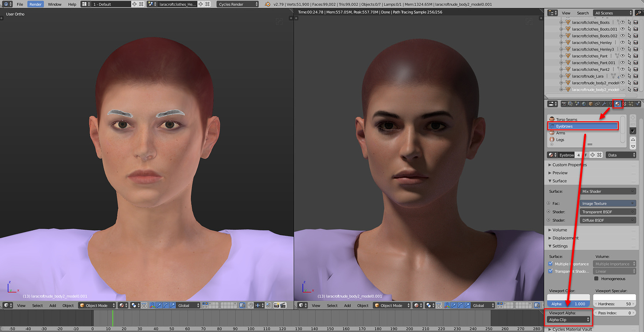Click the Transparent BSDF shader button
The width and height of the screenshot is (644, 332).
(608, 212)
